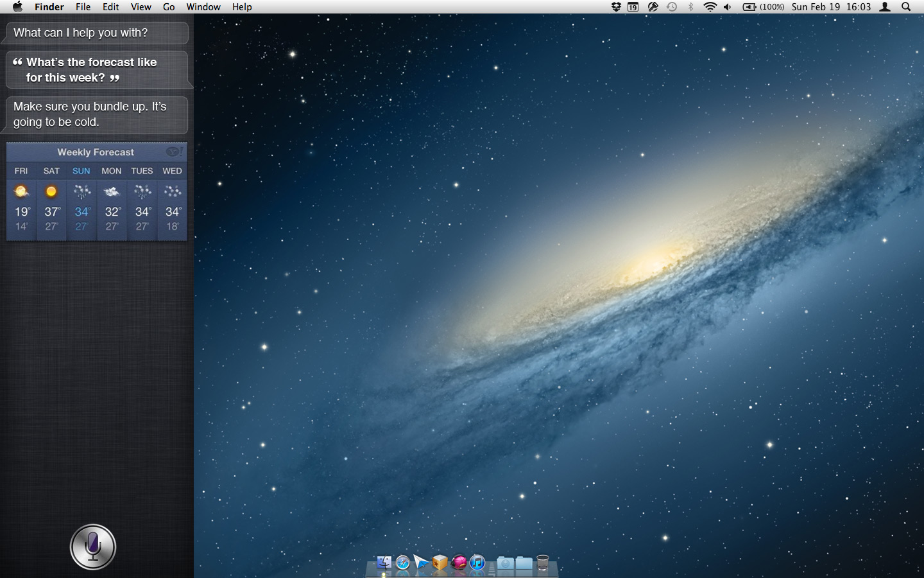This screenshot has height=578, width=924.
Task: Open the Go menu
Action: pos(169,7)
